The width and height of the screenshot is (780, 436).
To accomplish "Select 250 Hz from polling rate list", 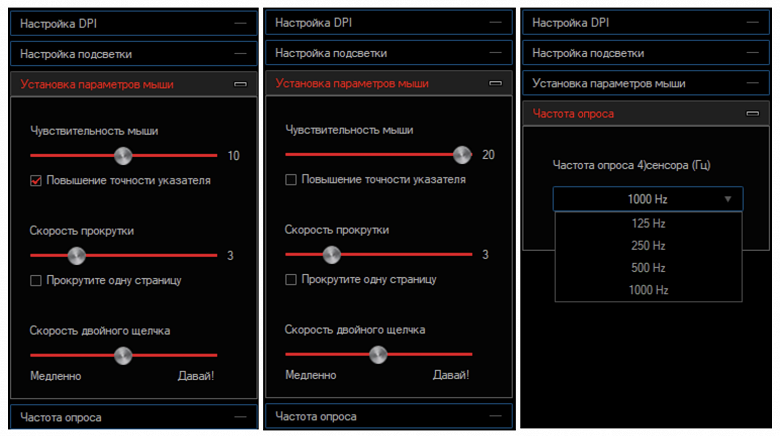I will (648, 246).
